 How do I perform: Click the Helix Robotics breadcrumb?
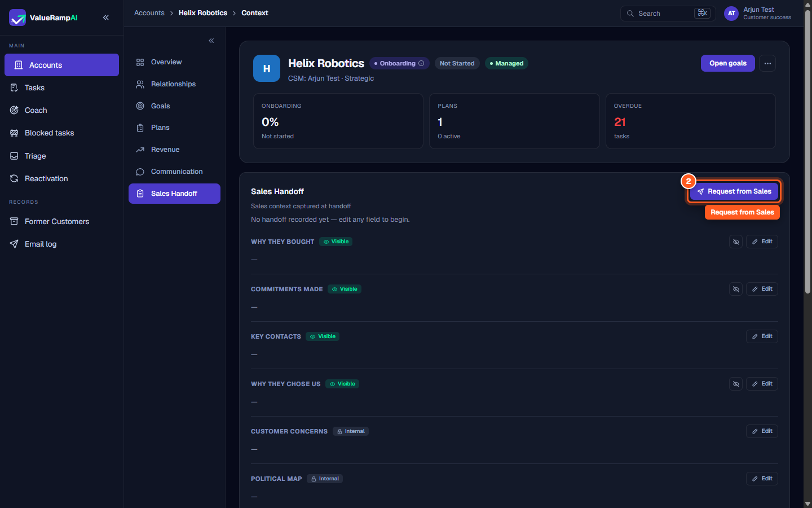click(203, 13)
